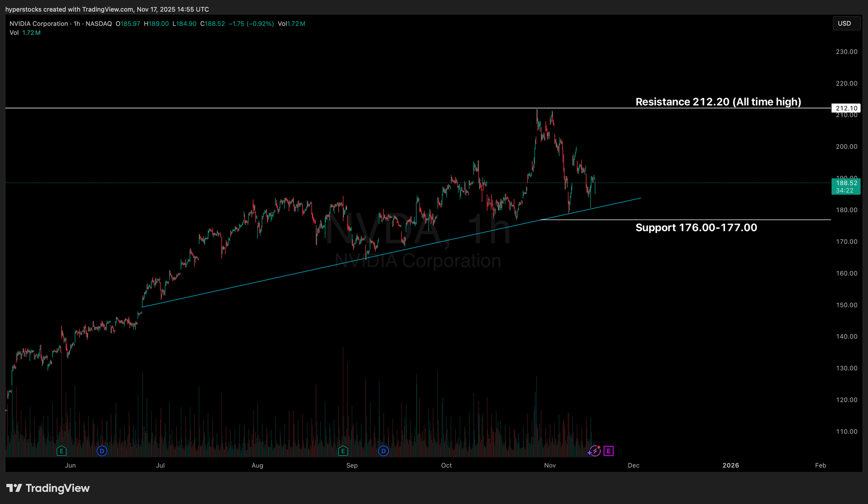Select the Resistance 212.20 text annotation

click(x=718, y=102)
